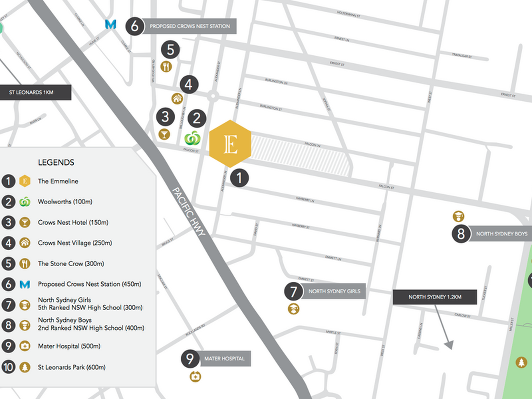Click the tree icon in green park
Screen dimensions: 532x399
(521, 363)
